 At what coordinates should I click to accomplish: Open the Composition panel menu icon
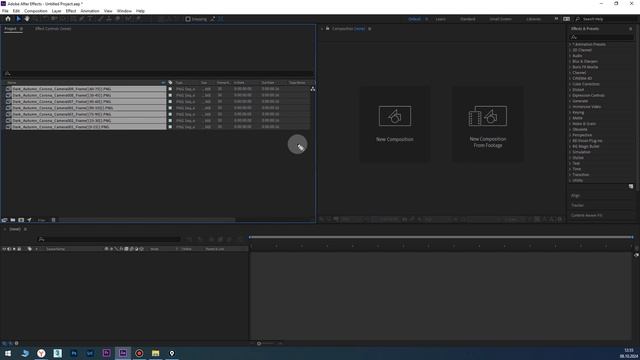tap(370, 29)
